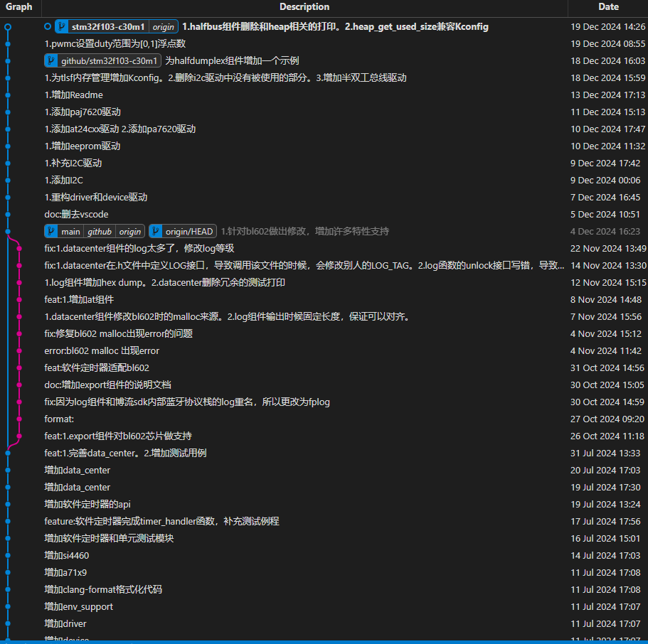Click branch icon on origin/HEAD label
The image size is (648, 644).
155,231
